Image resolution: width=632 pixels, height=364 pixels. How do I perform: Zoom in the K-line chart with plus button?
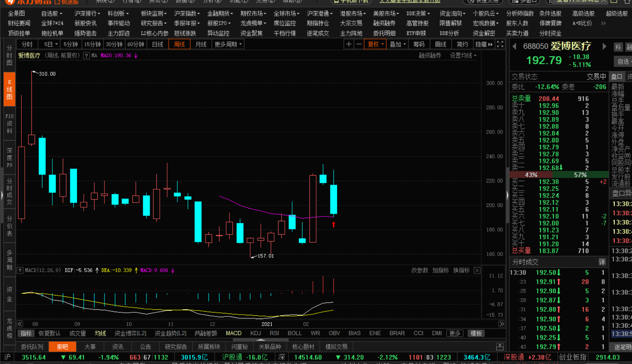point(349,44)
